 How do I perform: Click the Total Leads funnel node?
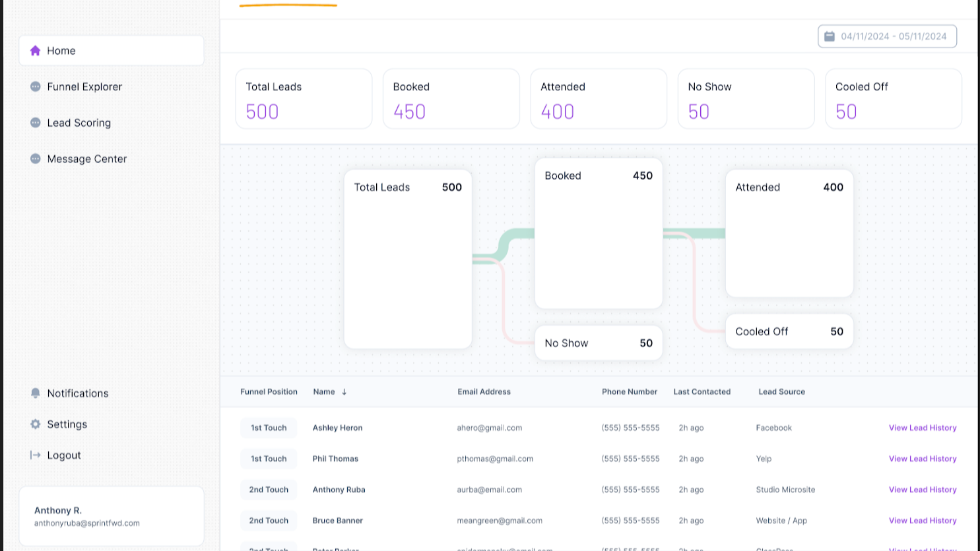[x=408, y=259]
